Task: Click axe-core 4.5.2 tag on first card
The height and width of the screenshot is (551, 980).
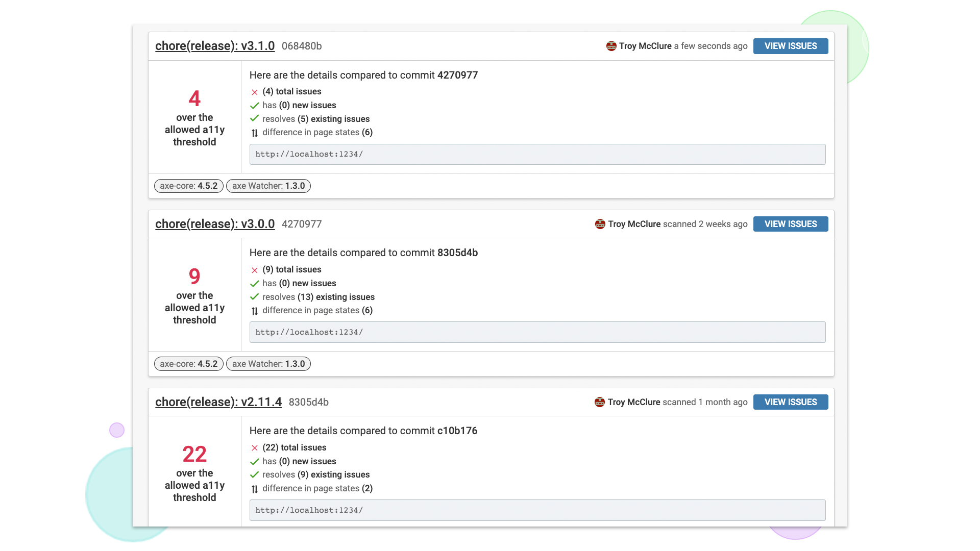Action: pyautogui.click(x=188, y=186)
